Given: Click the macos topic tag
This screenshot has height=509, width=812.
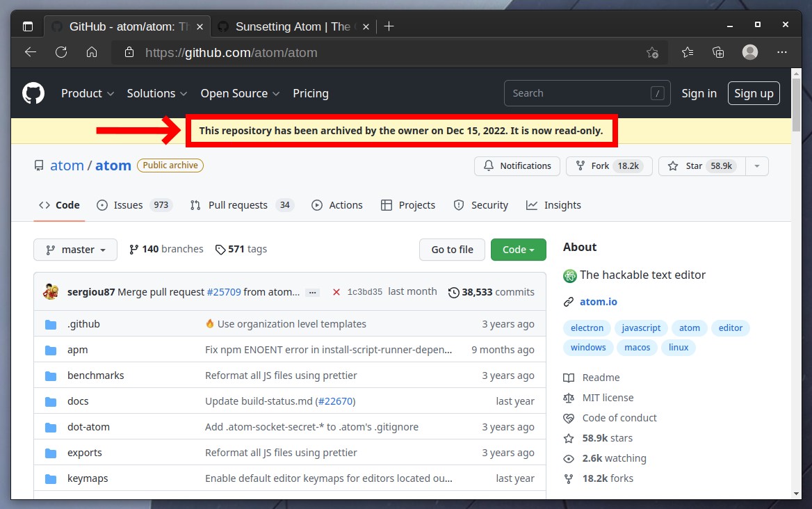Looking at the screenshot, I should pyautogui.click(x=637, y=348).
